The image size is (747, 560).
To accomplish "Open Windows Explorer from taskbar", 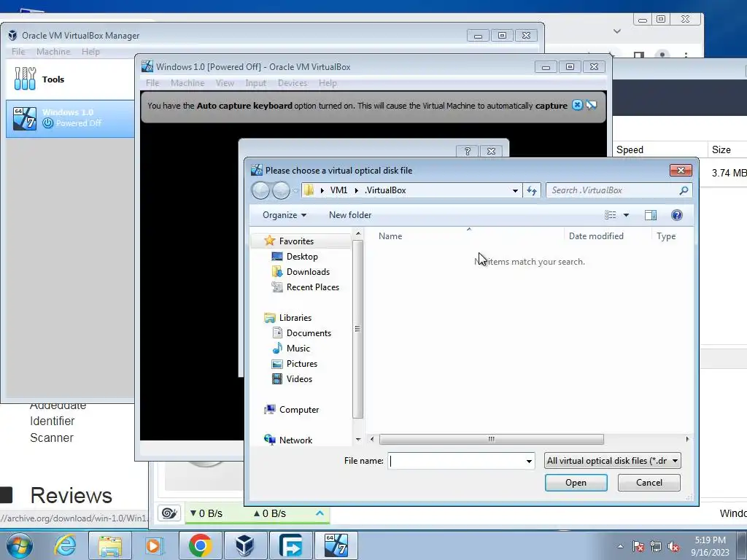I will tap(110, 545).
